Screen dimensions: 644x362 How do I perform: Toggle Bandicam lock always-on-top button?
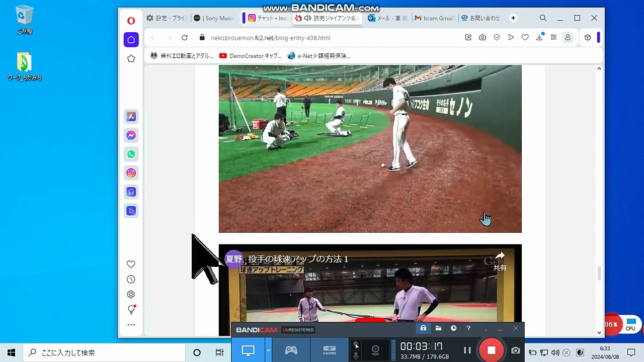tap(423, 328)
